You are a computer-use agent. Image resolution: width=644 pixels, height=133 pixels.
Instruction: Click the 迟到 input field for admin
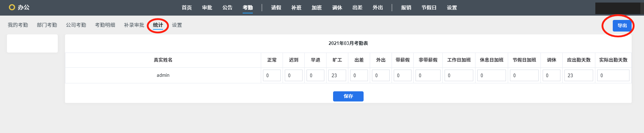pyautogui.click(x=293, y=75)
